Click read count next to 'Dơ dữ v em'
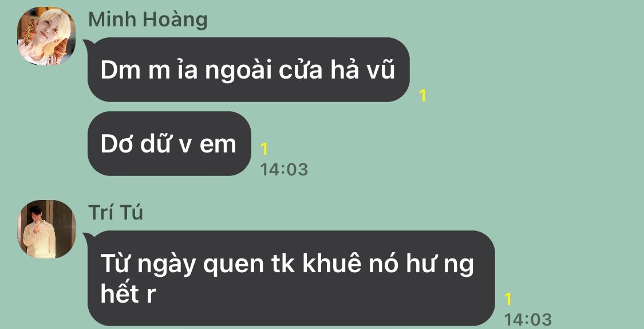Screen dimensions: 644x329 pyautogui.click(x=264, y=149)
